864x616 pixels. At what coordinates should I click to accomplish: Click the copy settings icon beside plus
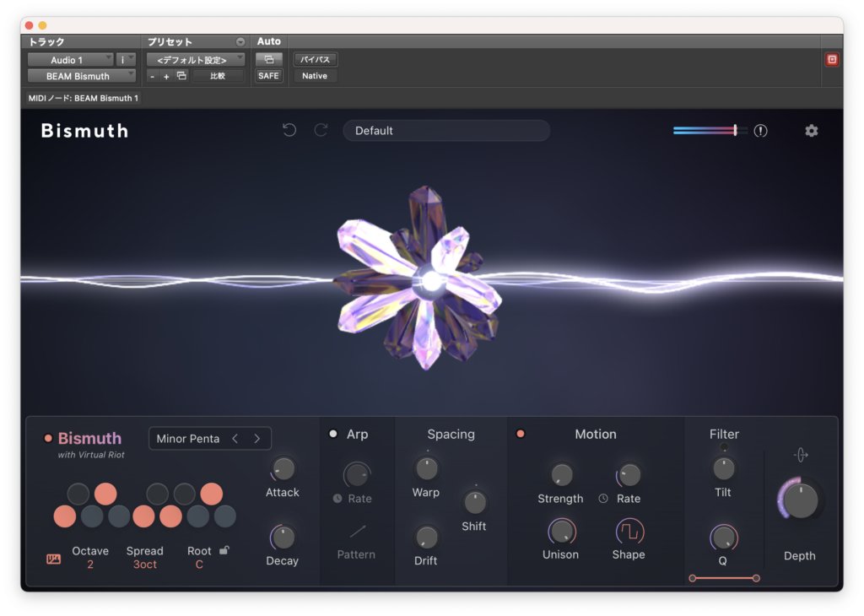click(181, 76)
